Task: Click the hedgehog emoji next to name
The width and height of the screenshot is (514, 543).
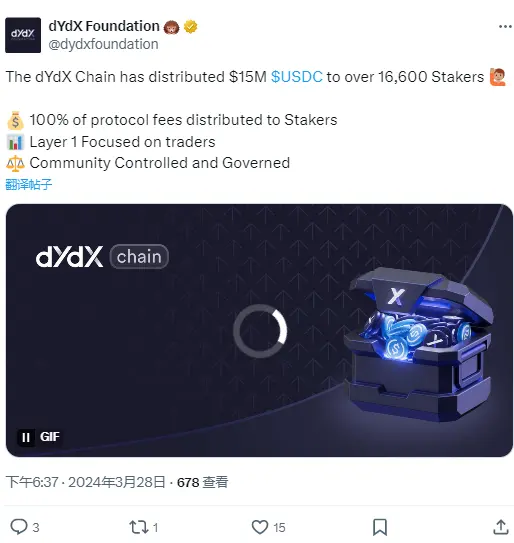Action: tap(171, 27)
